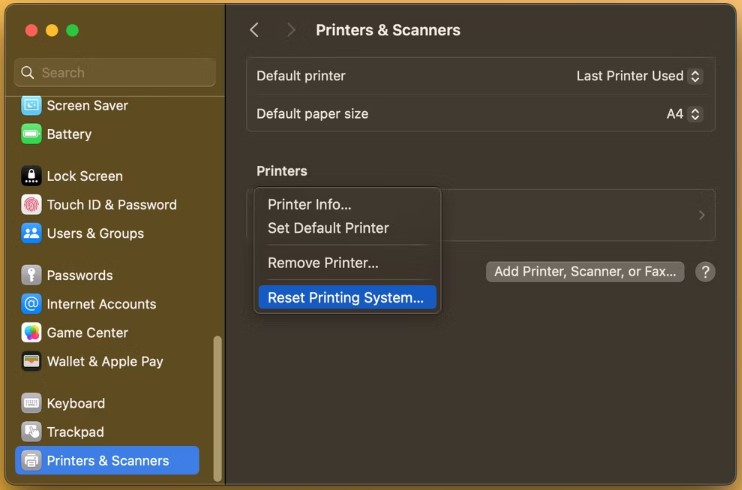Click the Users & Groups people icon
The width and height of the screenshot is (742, 490).
click(31, 233)
